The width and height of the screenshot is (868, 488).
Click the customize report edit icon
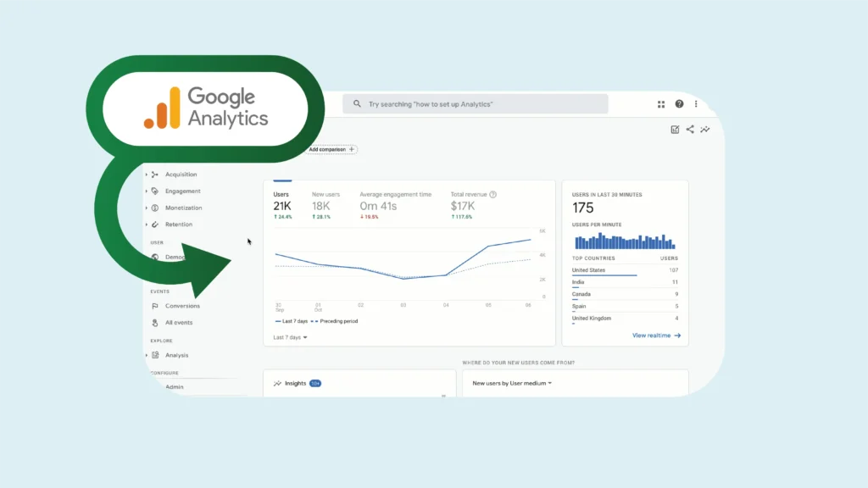click(675, 130)
